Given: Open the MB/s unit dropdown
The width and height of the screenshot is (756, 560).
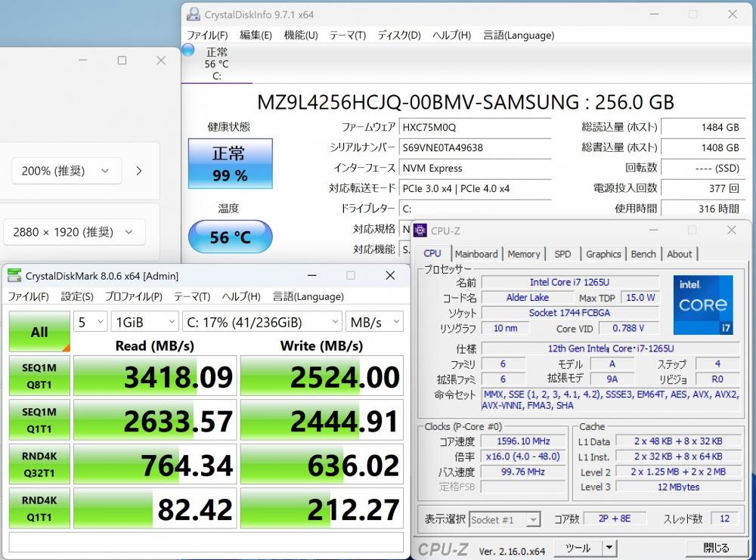Looking at the screenshot, I should pyautogui.click(x=374, y=322).
